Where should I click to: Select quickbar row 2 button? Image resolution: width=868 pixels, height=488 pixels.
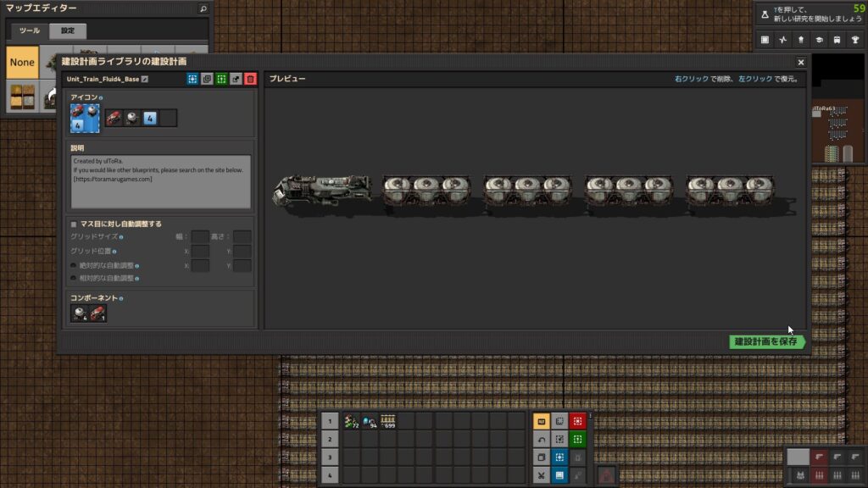click(330, 440)
